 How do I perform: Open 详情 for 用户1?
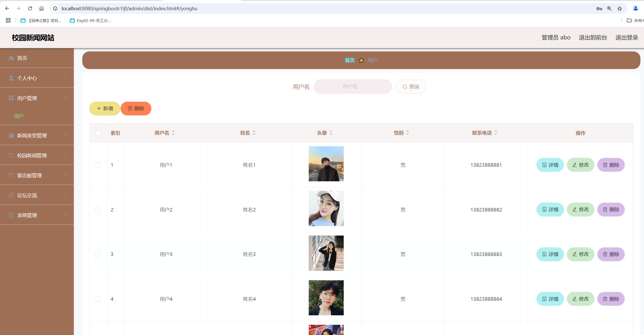pos(550,165)
